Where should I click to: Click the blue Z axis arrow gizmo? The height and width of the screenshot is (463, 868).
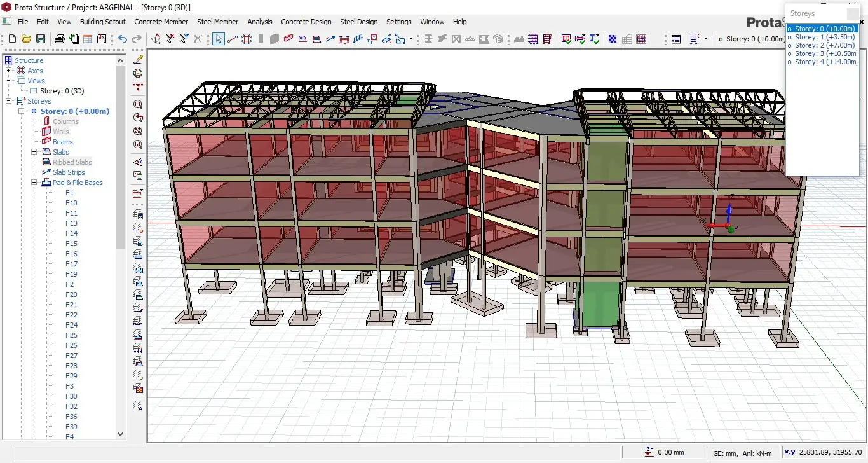point(729,210)
